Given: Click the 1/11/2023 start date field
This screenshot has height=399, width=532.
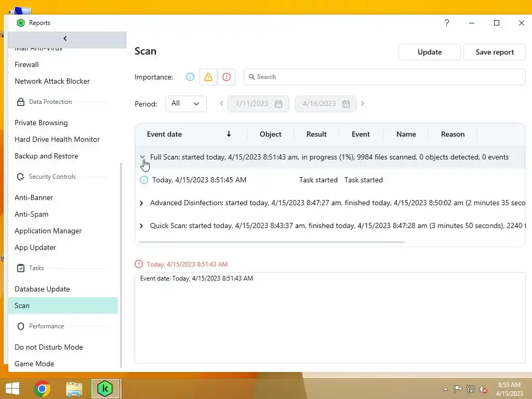Looking at the screenshot, I should 258,104.
